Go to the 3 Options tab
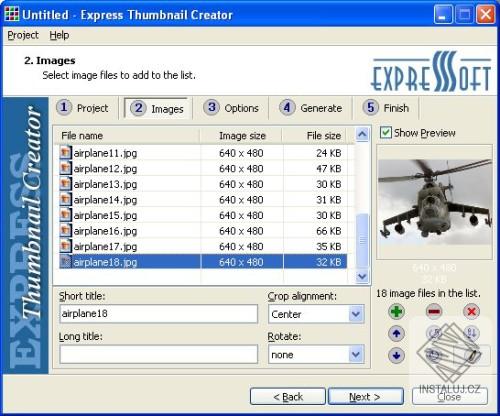500x416 pixels. pyautogui.click(x=231, y=108)
